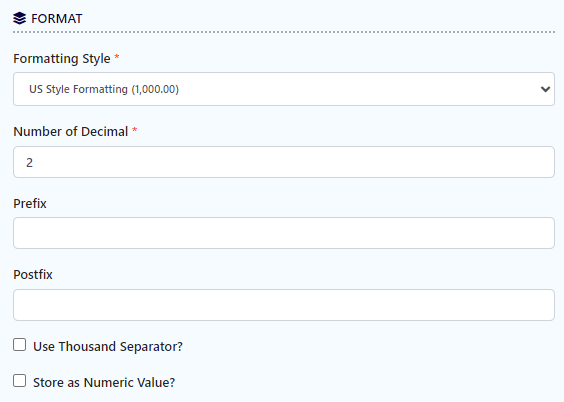Click the Formatting Style label
Viewport: 564px width, 402px height.
pos(62,59)
